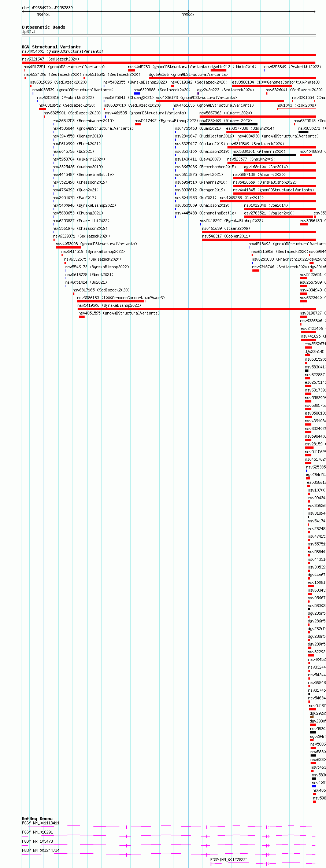Click dgv23n145 variant label
Viewport: 326px width, 868px height.
coord(315,352)
